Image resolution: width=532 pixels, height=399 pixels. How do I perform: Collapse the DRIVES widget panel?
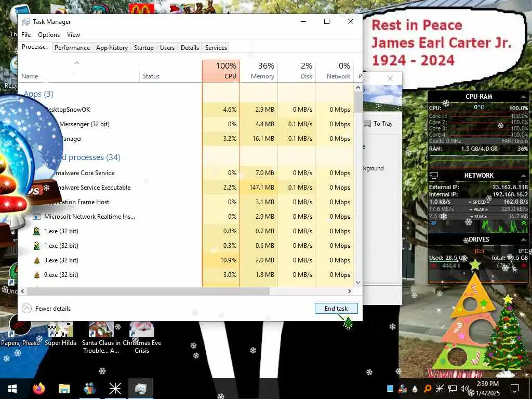[x=524, y=240]
